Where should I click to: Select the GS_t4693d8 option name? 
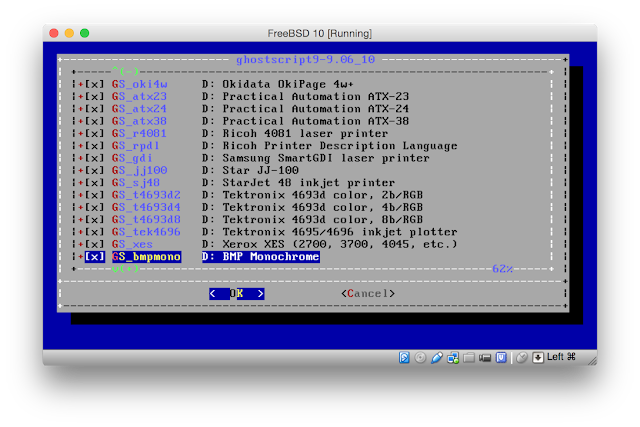pos(146,219)
